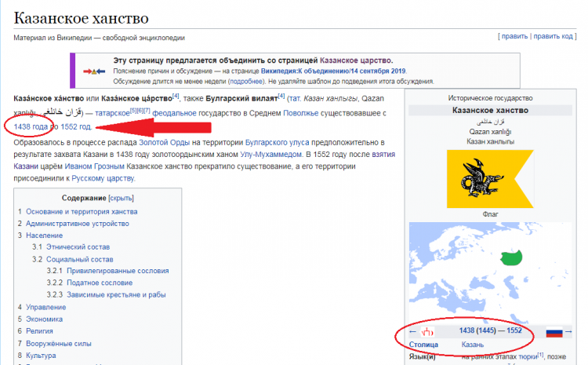Click the left arrow predecessor link
Image resolution: width=588 pixels, height=365 pixels.
[x=412, y=331]
